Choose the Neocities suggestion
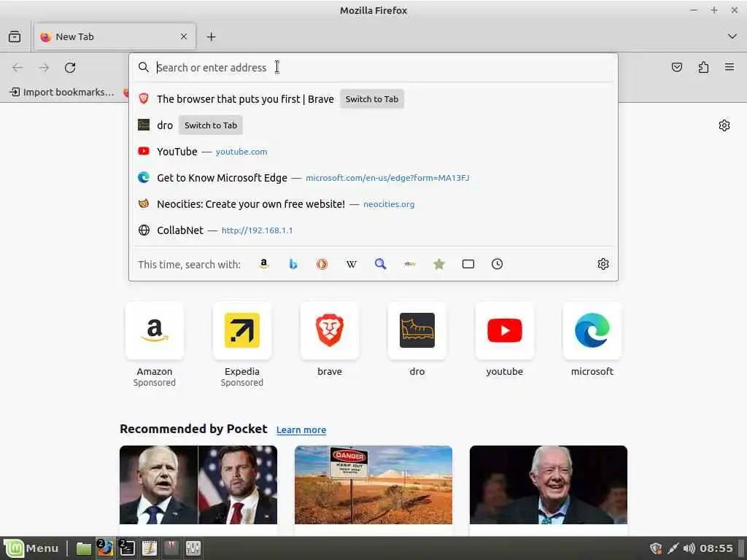Viewport: 747px width, 560px height. pos(373,204)
